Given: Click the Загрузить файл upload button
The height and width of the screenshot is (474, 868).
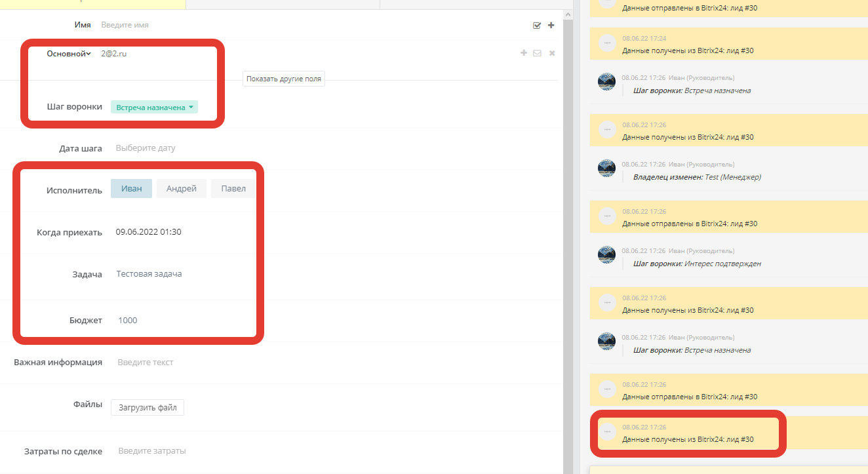Looking at the screenshot, I should point(148,408).
